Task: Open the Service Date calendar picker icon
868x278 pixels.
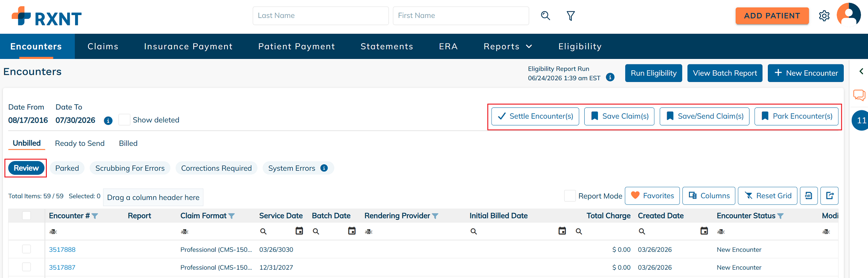Action: (x=299, y=231)
